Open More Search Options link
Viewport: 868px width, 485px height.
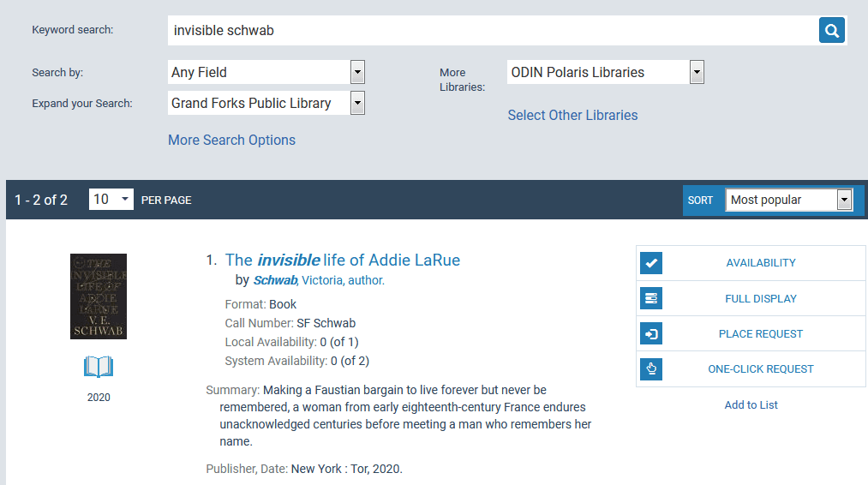(231, 141)
